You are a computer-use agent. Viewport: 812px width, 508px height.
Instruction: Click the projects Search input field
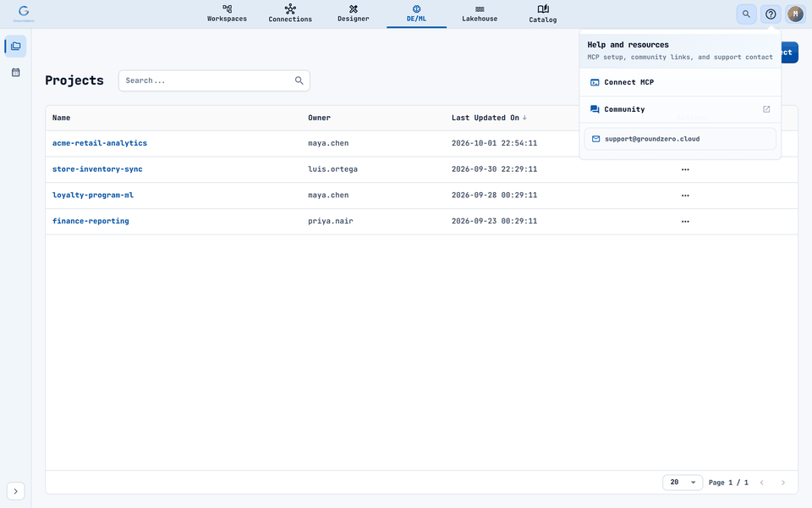[214, 81]
